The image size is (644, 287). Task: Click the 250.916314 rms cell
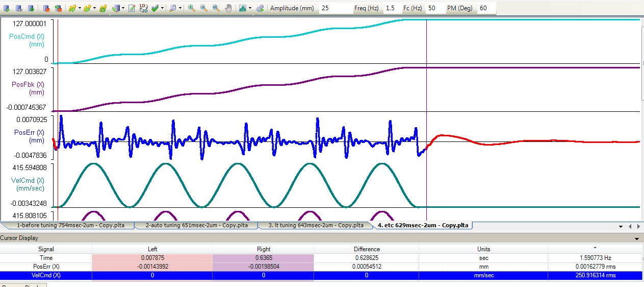(595, 275)
